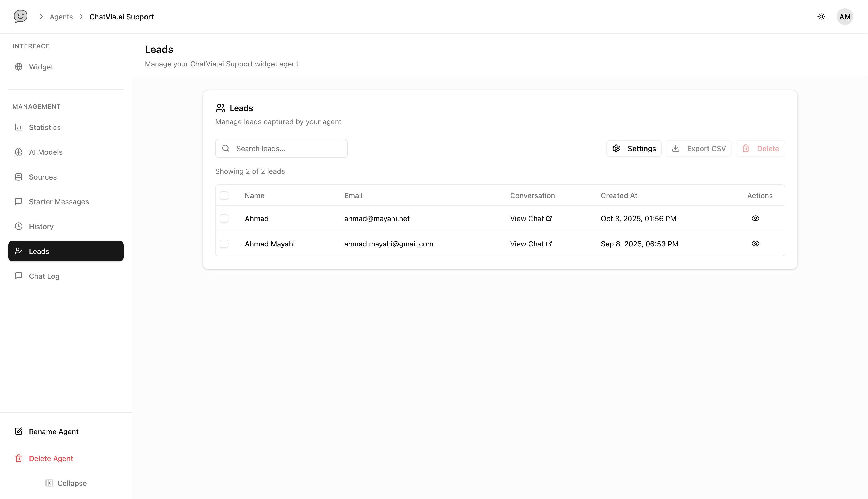This screenshot has width=868, height=499.
Task: Check the select-all leads checkbox in header
Action: pos(224,195)
